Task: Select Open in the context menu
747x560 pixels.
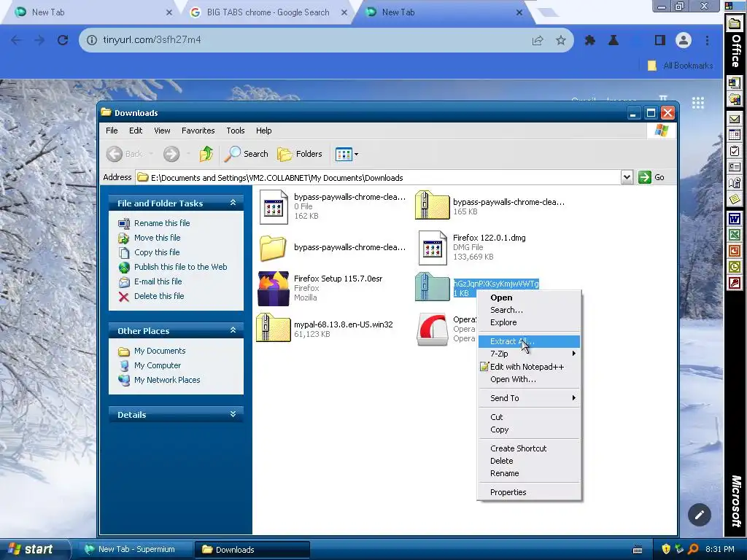Action: point(529,297)
